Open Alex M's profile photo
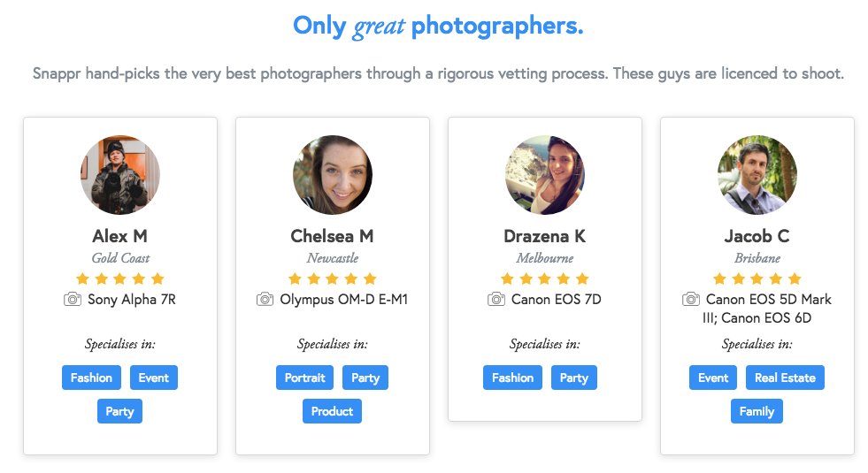Image resolution: width=868 pixels, height=473 pixels. [120, 175]
